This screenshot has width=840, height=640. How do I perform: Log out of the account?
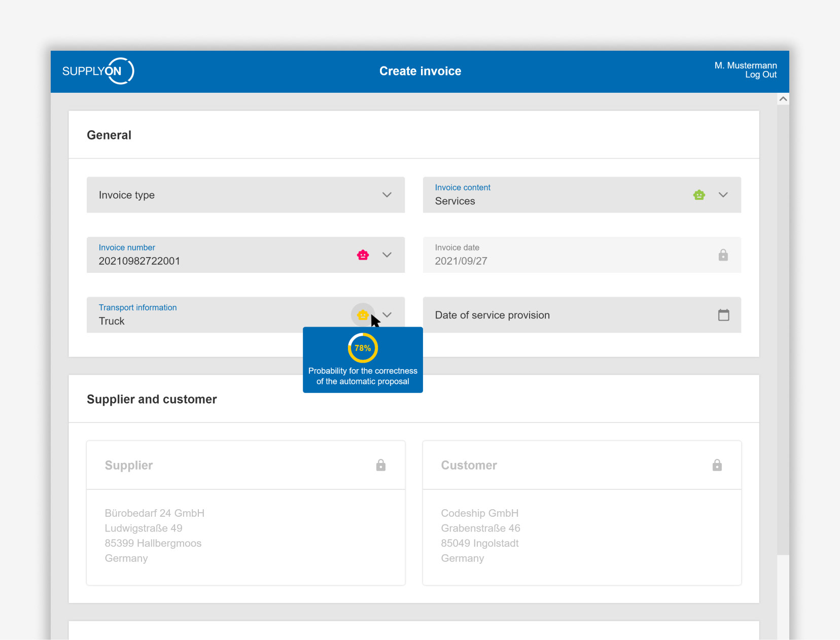point(761,75)
